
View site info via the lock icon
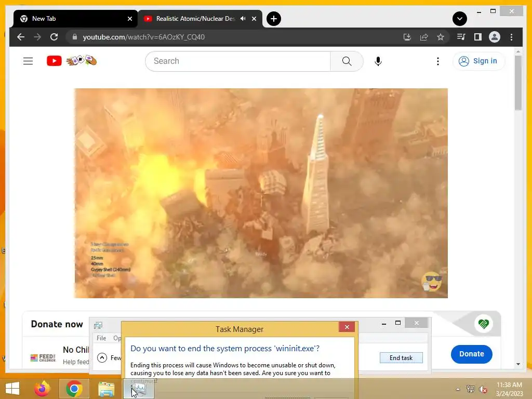75,37
